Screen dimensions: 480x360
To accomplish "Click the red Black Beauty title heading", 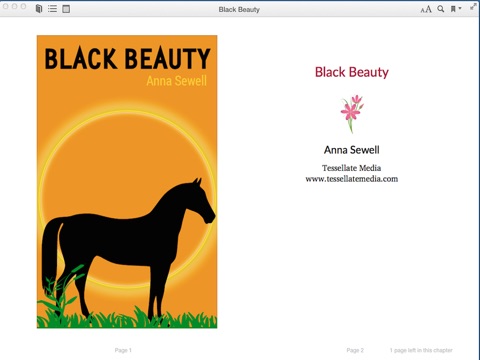I will (352, 72).
